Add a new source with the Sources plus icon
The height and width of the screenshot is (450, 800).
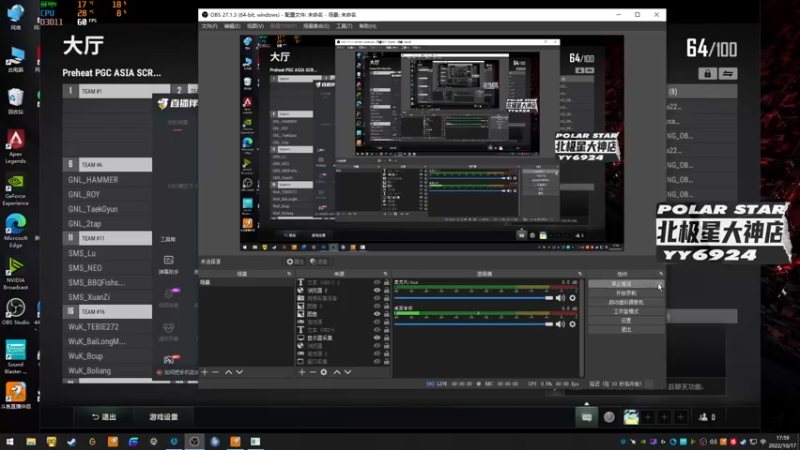click(302, 372)
